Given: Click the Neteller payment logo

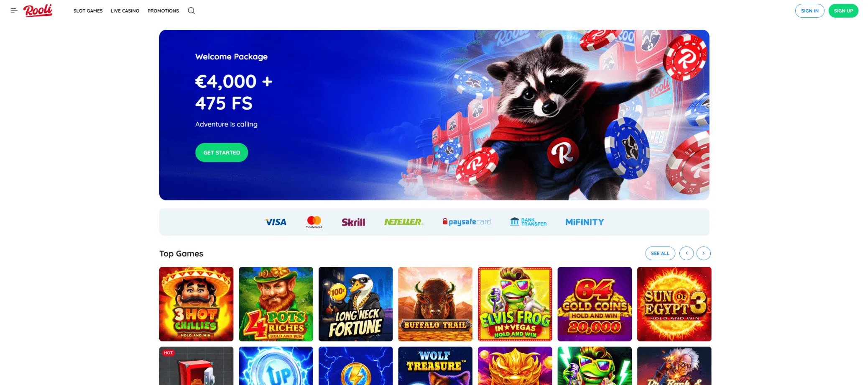Looking at the screenshot, I should [x=403, y=222].
